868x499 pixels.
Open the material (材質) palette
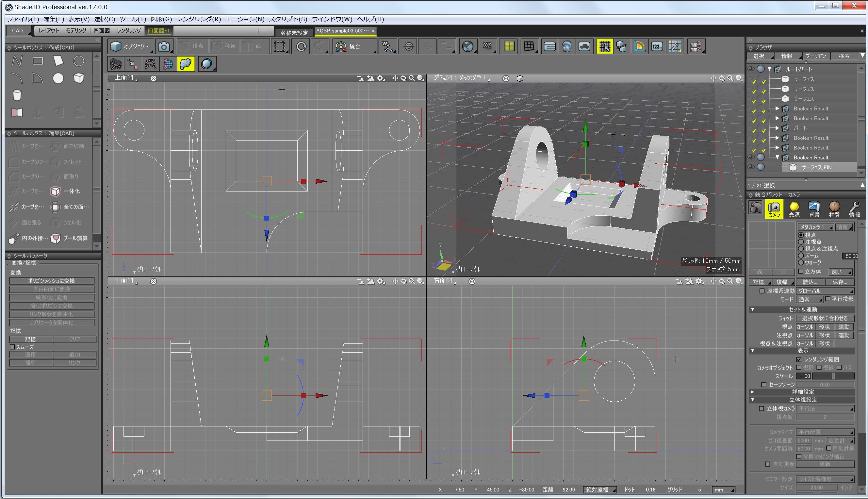(x=834, y=209)
